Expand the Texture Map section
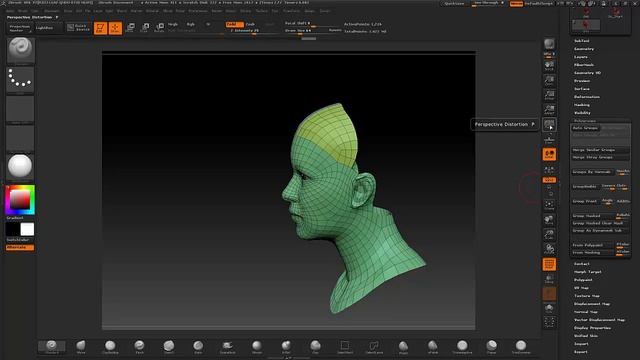Viewport: 640px width, 360px height. [587, 296]
